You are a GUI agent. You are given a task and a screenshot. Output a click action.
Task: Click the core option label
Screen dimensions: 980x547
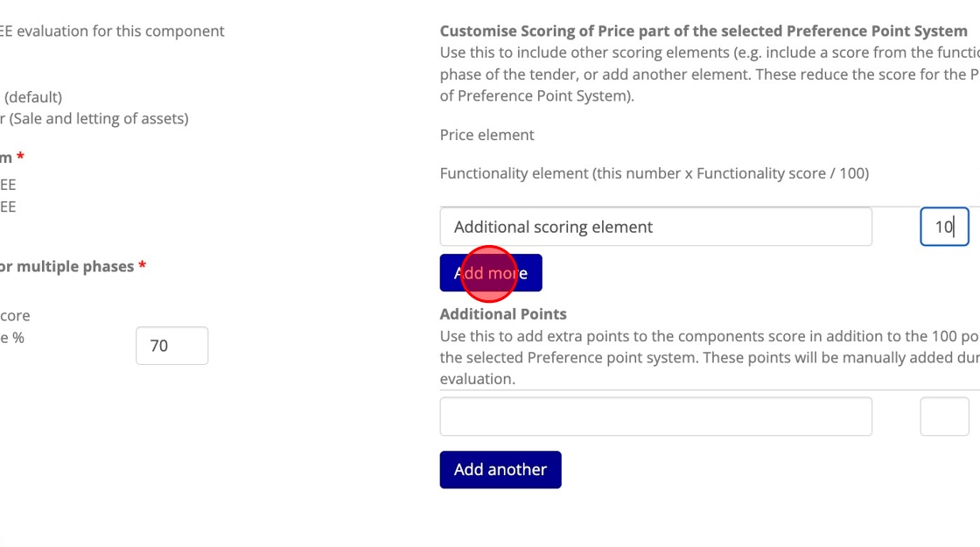pyautogui.click(x=15, y=316)
